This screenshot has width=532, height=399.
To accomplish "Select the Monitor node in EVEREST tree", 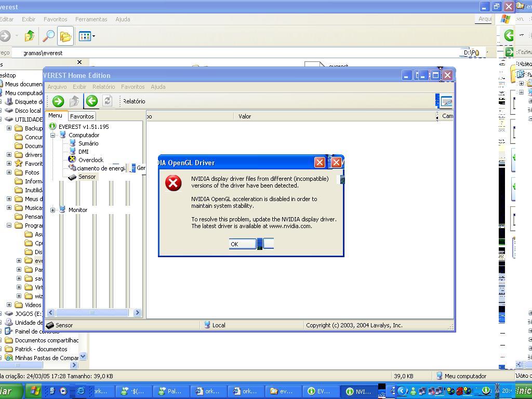I will point(78,210).
